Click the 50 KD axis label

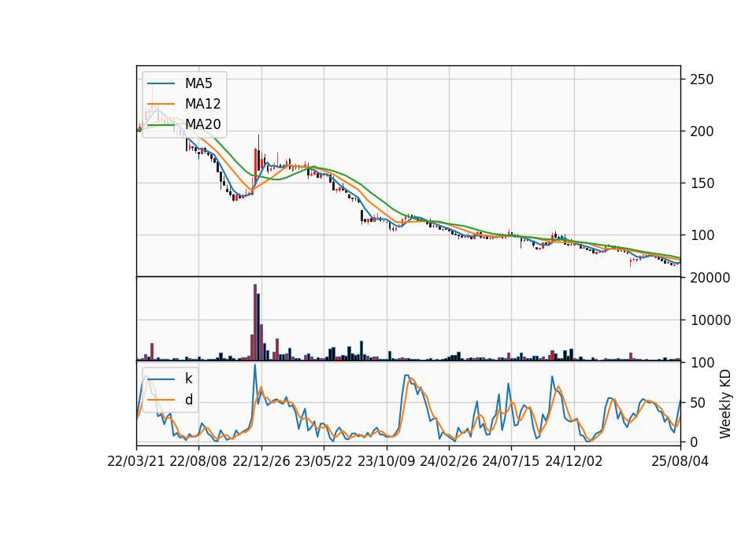pos(698,402)
